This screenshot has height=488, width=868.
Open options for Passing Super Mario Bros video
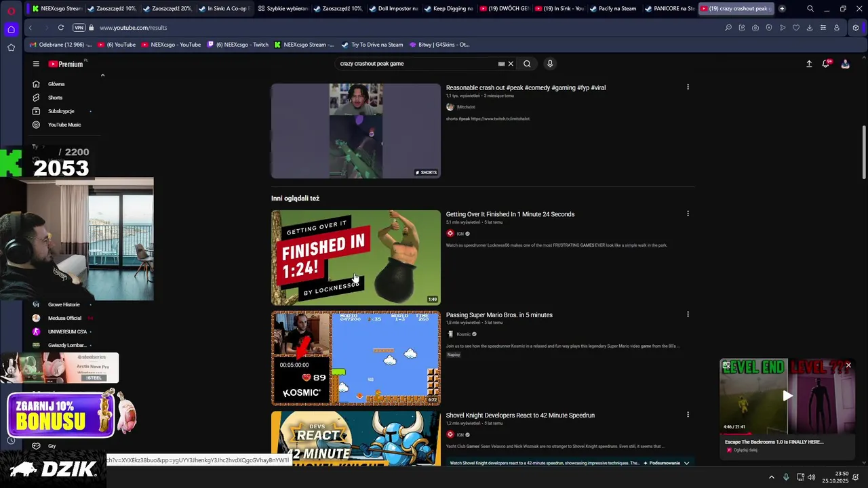(x=688, y=314)
